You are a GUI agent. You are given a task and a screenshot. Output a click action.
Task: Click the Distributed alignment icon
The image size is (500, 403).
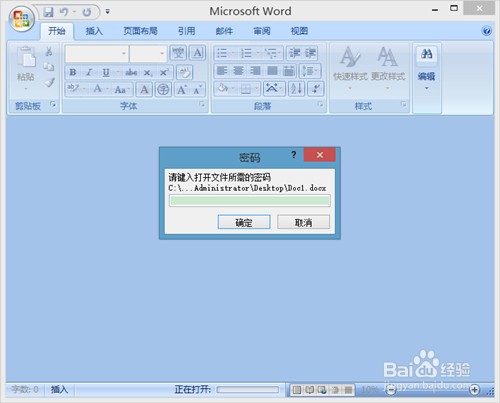tap(289, 71)
